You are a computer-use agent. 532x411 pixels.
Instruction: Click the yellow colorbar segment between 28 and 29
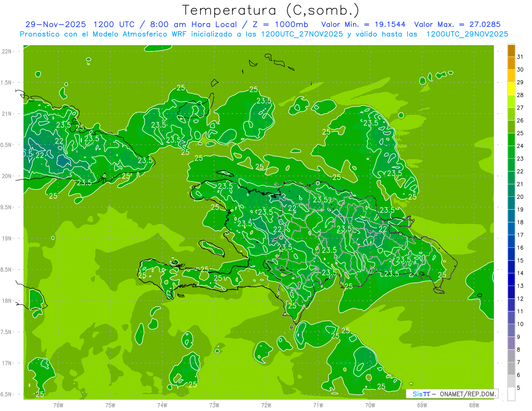pyautogui.click(x=511, y=89)
